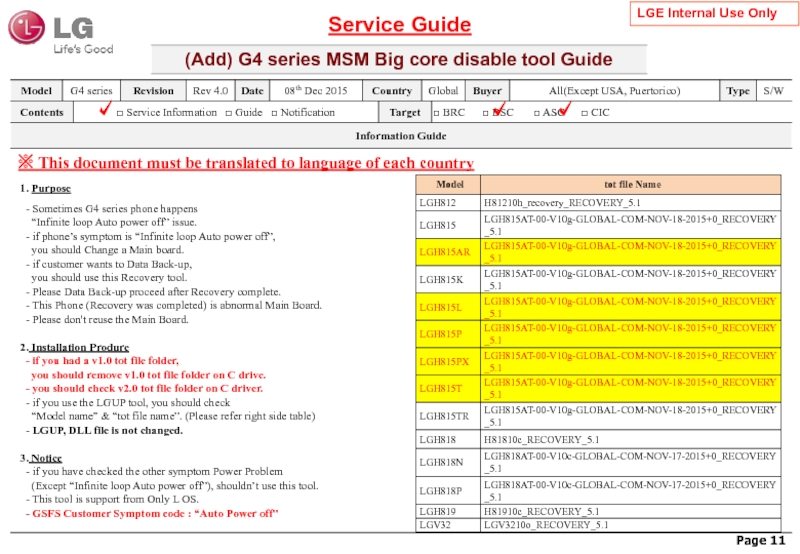Click the LGUP, DLL file not changed line
The height and width of the screenshot is (554, 800).
[104, 431]
